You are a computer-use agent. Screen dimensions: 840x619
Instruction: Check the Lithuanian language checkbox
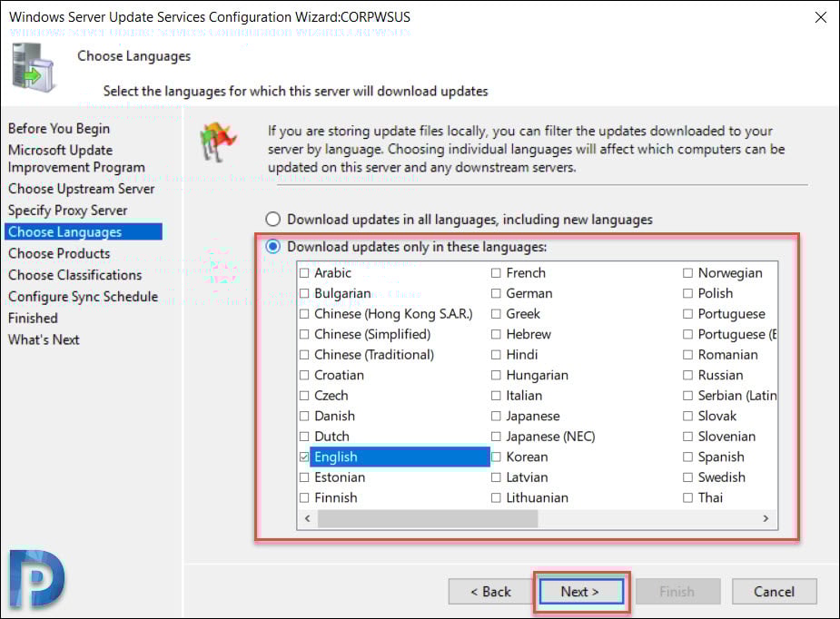pyautogui.click(x=496, y=497)
